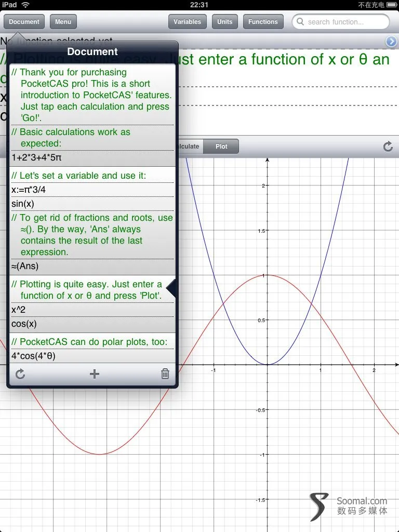The width and height of the screenshot is (399, 532).
Task: Select the ≈(Ans) entry
Action: coord(92,267)
